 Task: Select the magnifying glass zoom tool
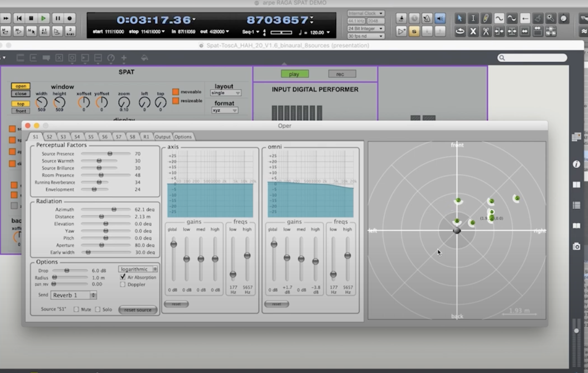[x=550, y=18]
